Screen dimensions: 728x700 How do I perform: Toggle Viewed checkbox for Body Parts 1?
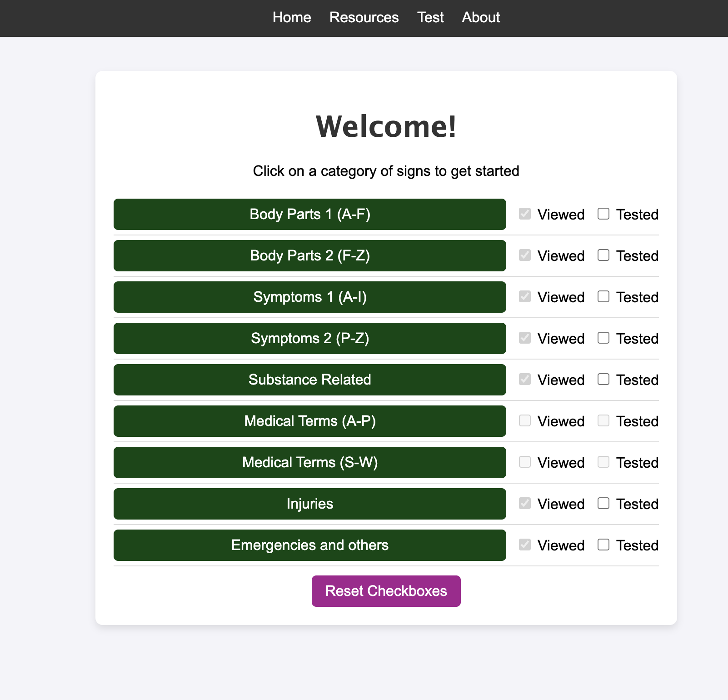525,214
